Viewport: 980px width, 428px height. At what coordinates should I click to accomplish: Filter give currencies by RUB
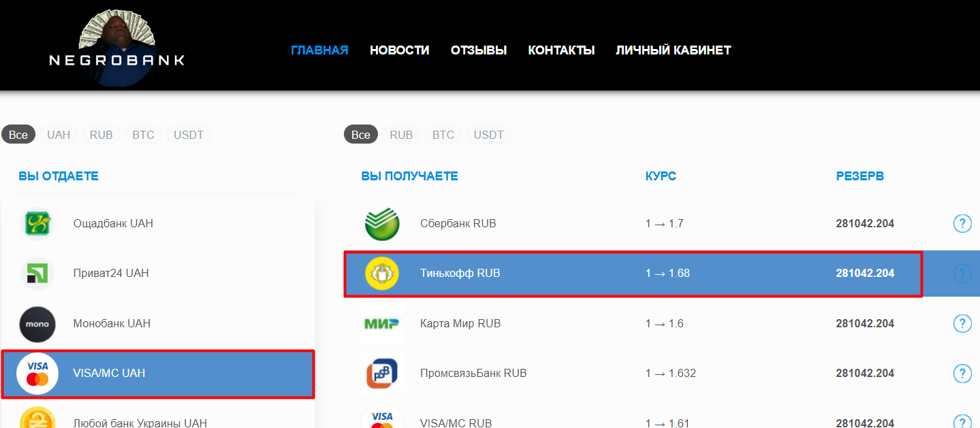101,135
